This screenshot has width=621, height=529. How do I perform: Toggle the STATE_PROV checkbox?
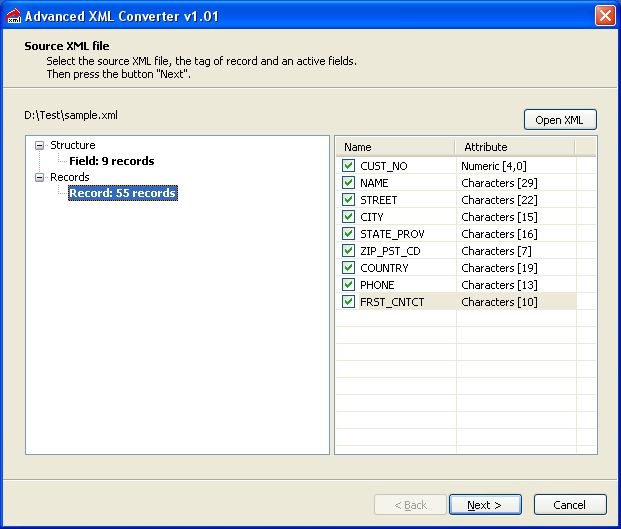348,234
